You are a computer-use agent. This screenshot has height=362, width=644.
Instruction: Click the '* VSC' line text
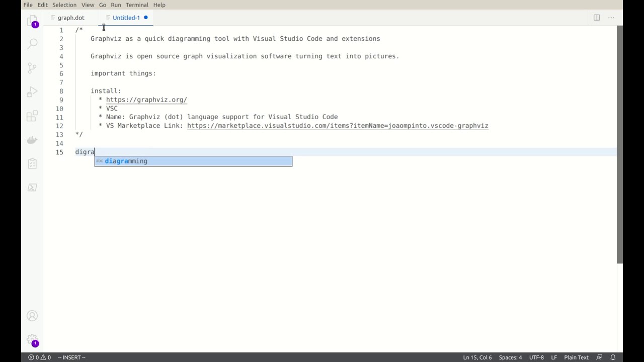coord(108,109)
